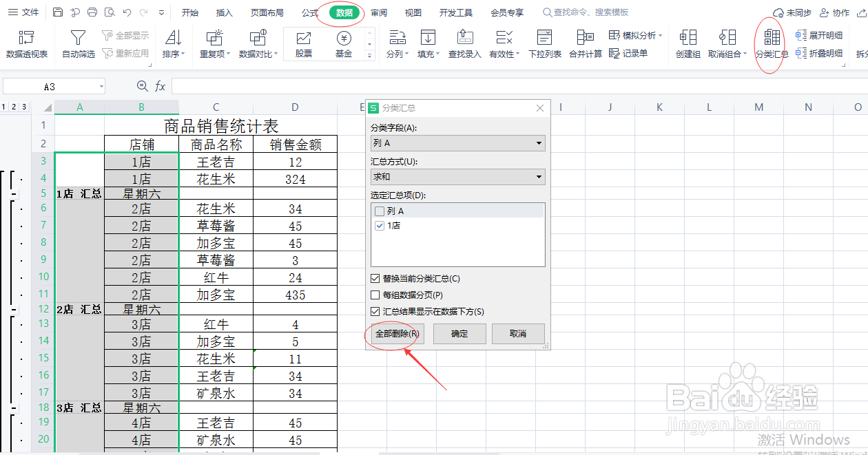Screen dimensions: 868x455
Task: Click the 合并计算 consolidate tool
Action: point(586,44)
